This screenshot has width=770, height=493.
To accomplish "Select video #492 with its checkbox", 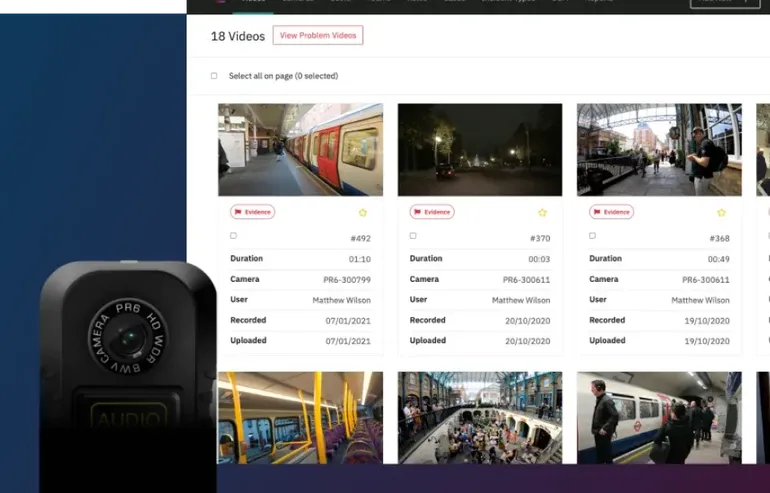I will tap(234, 236).
